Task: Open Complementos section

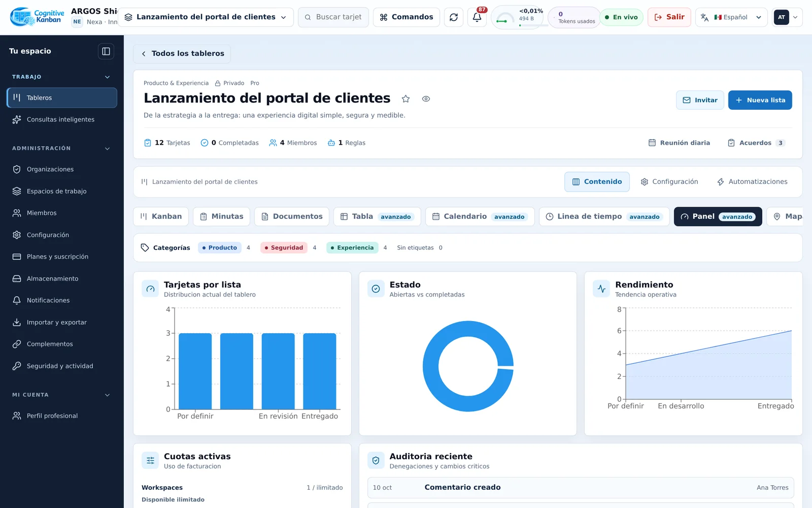Action: click(62, 344)
